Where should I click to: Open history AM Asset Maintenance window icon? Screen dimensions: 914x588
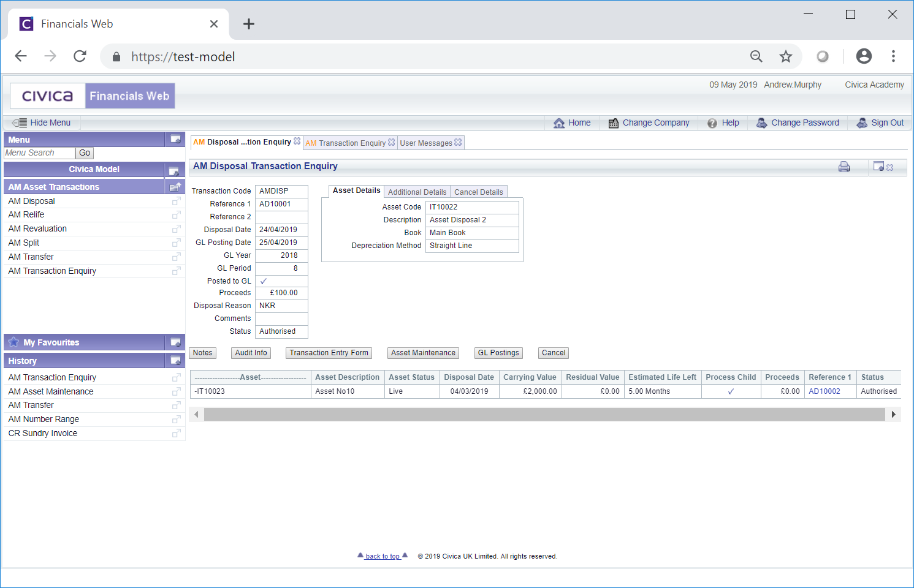177,392
